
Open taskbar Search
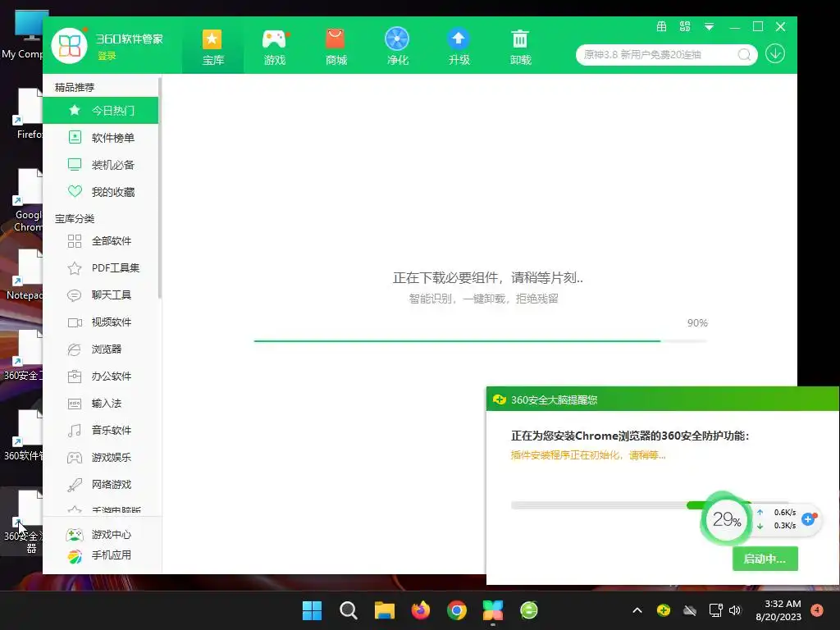click(348, 610)
